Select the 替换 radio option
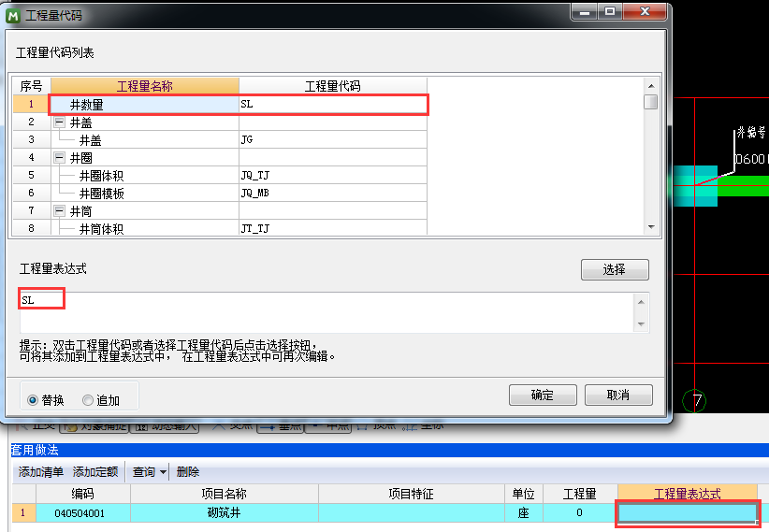The height and width of the screenshot is (532, 769). [34, 399]
